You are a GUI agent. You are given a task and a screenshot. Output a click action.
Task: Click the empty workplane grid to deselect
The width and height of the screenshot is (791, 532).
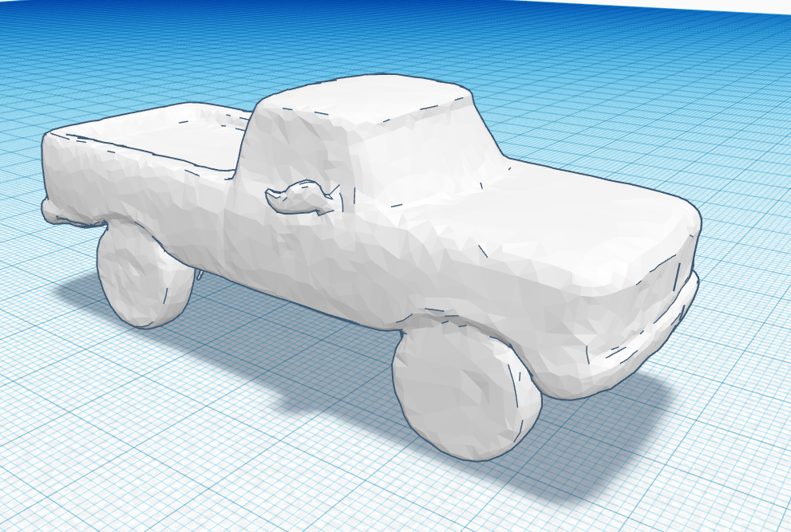[702, 479]
